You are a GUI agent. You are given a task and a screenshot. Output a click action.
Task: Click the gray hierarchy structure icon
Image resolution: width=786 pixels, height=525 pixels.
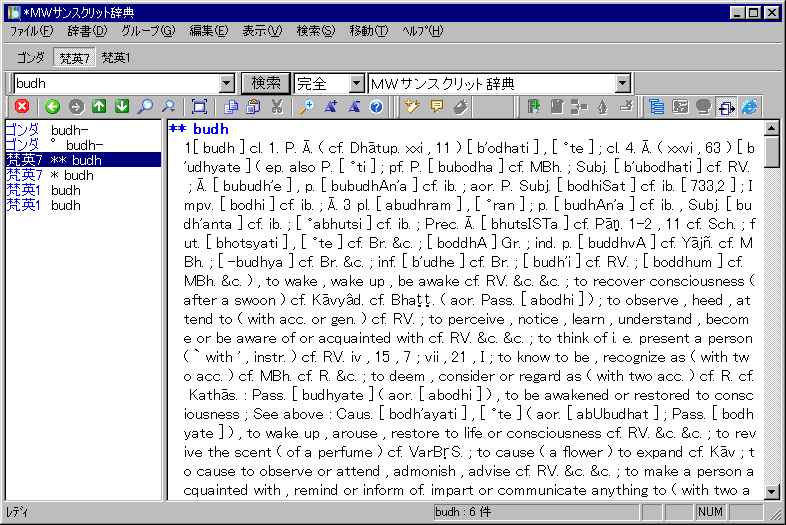click(579, 106)
